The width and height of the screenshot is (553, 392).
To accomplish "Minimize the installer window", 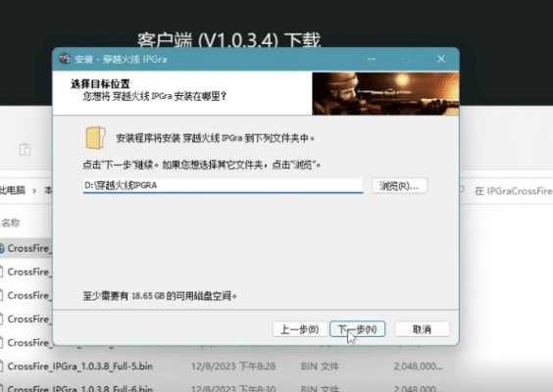I will (372, 59).
